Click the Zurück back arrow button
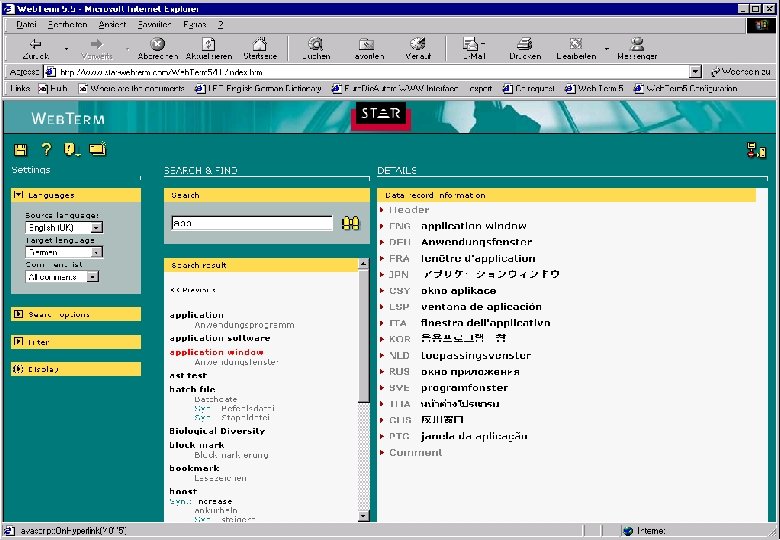The height and width of the screenshot is (540, 780). [x=36, y=49]
